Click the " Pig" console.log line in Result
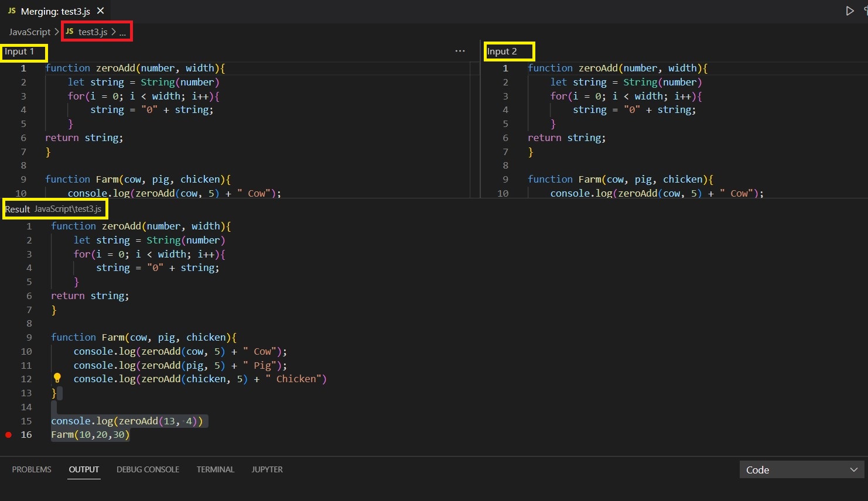The width and height of the screenshot is (868, 501). tap(180, 365)
